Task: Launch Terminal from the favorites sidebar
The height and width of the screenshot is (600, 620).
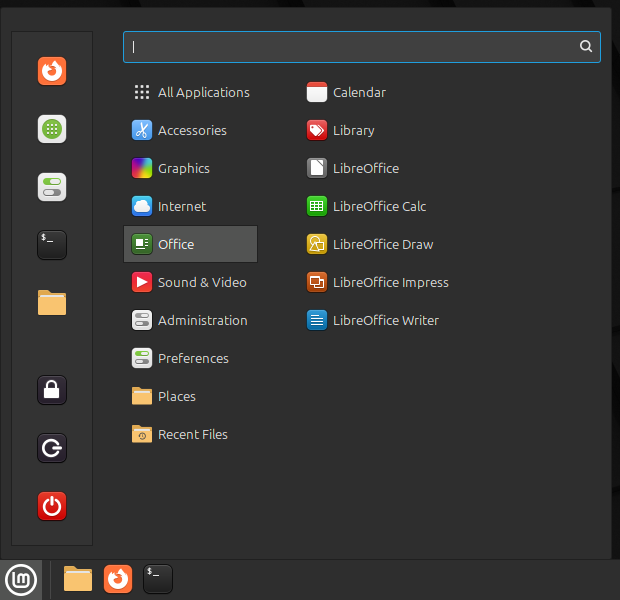Action: coord(52,245)
